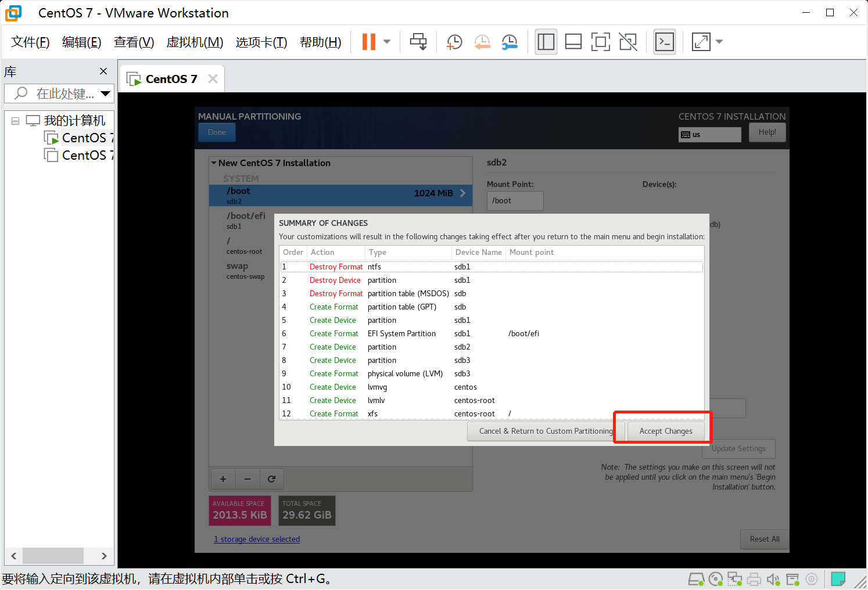Click the us keyboard layout indicator
This screenshot has height=590, width=868.
[x=710, y=135]
